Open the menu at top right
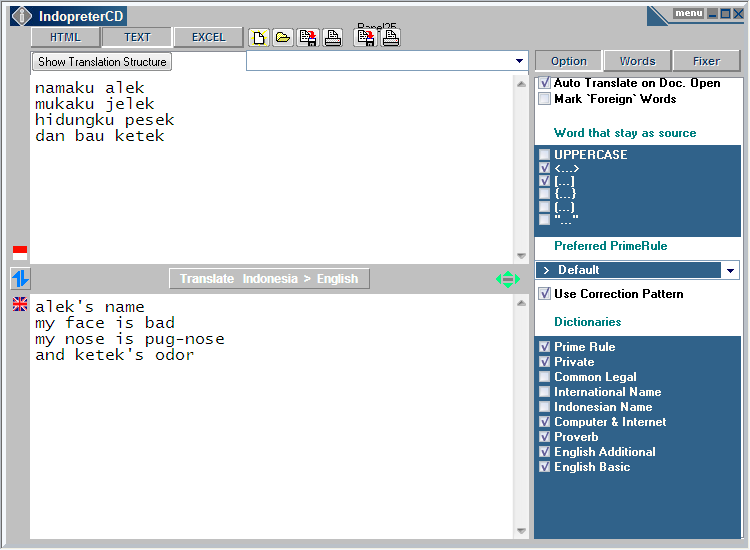 pyautogui.click(x=688, y=13)
